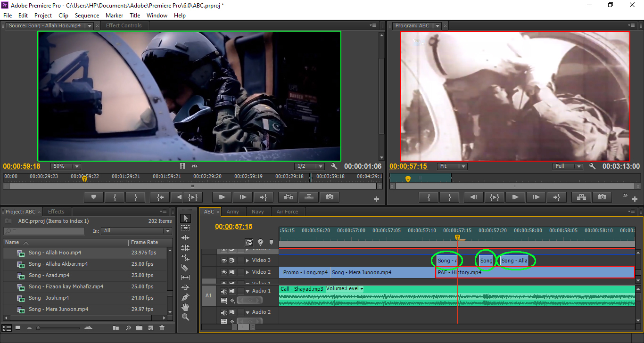The width and height of the screenshot is (644, 343).
Task: Export frame from Program monitor camera
Action: pos(602,197)
